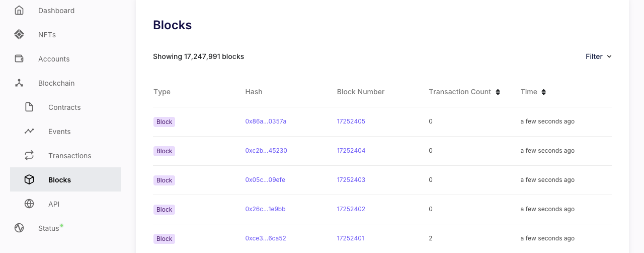644x253 pixels.
Task: Click the API globe icon
Action: [29, 204]
